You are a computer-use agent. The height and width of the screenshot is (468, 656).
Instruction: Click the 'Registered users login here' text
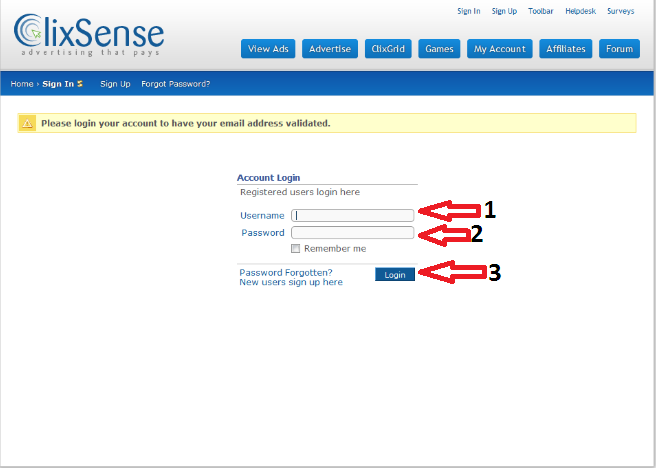(300, 192)
